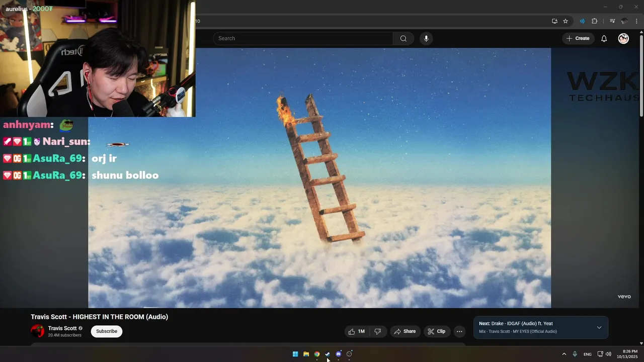
Task: Click the vevo logo on the video
Action: click(624, 297)
